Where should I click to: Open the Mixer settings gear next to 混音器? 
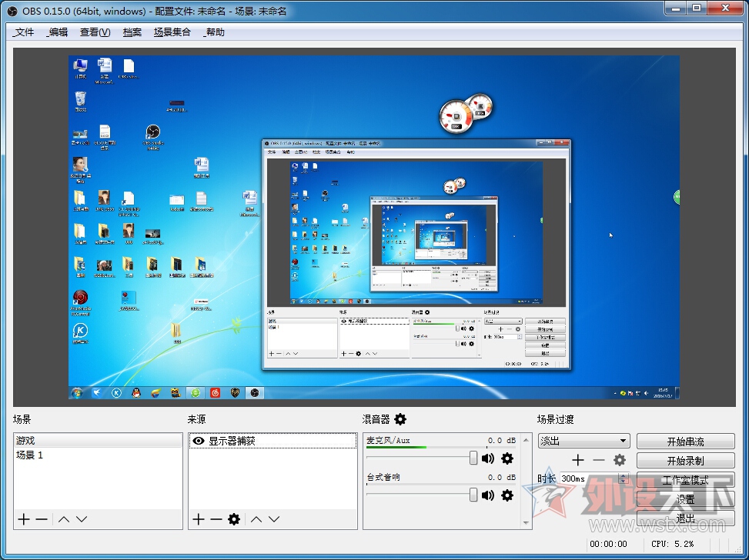point(400,419)
